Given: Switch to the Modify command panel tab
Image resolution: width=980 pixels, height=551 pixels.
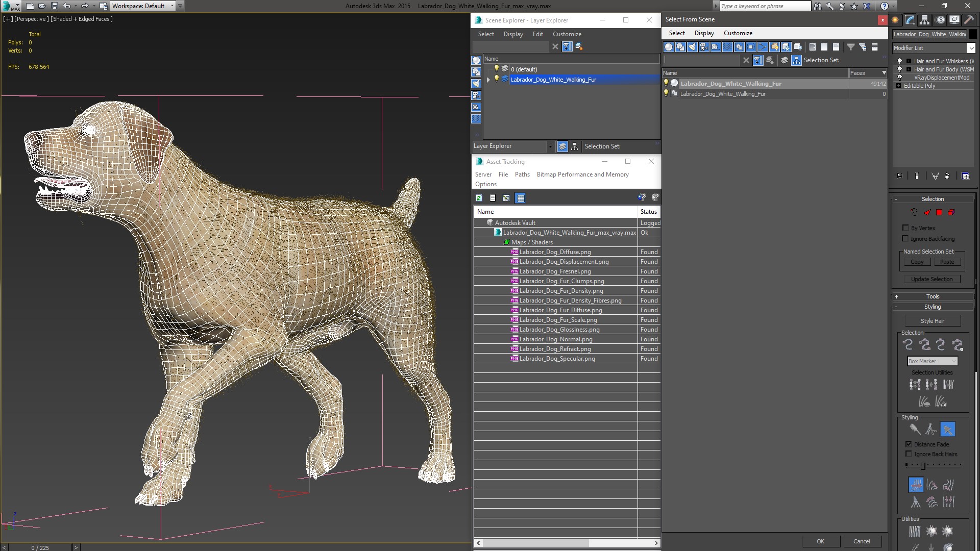Looking at the screenshot, I should pos(910,20).
